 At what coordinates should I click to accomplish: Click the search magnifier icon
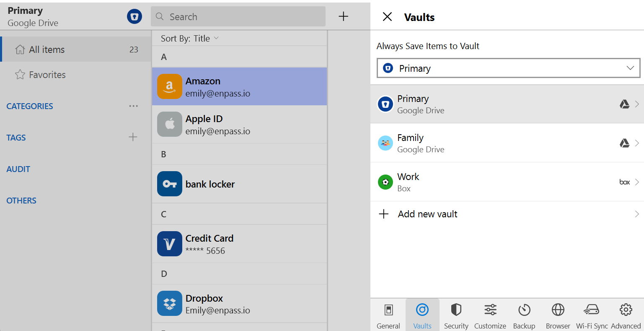(x=160, y=17)
